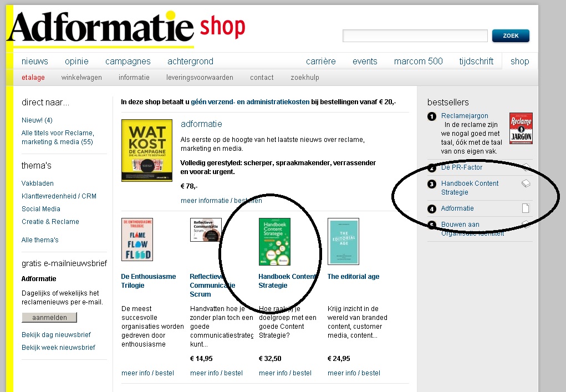Switch to the winkelwagen tab
This screenshot has width=566, height=392.
[81, 77]
